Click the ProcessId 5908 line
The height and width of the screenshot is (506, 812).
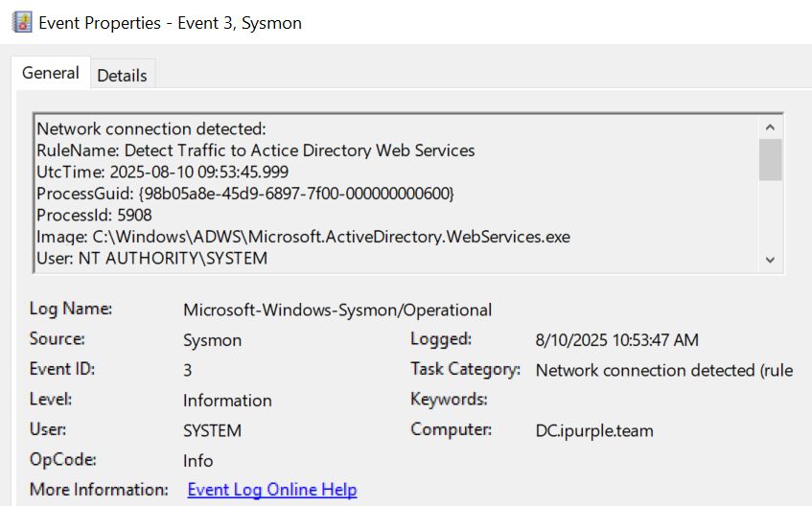94,215
